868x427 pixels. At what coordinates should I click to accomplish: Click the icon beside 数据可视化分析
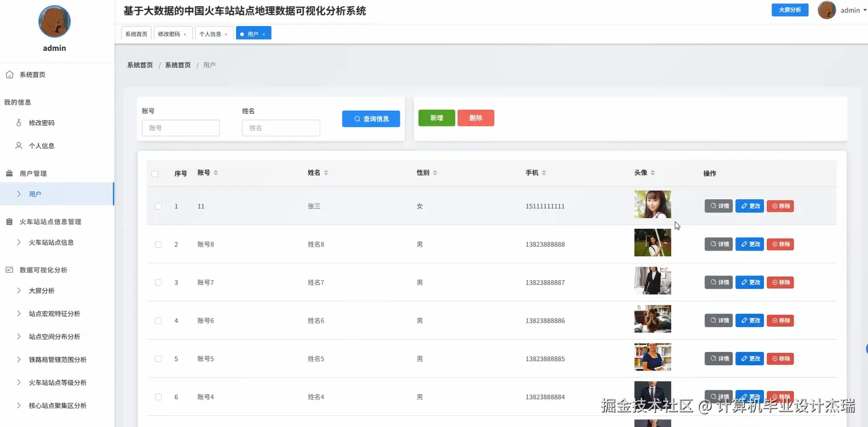[9, 270]
